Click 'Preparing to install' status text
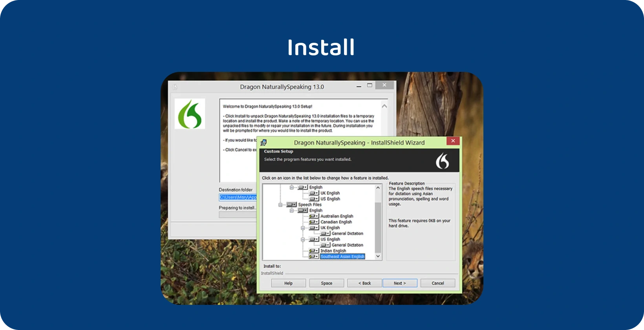The image size is (644, 330). click(238, 208)
